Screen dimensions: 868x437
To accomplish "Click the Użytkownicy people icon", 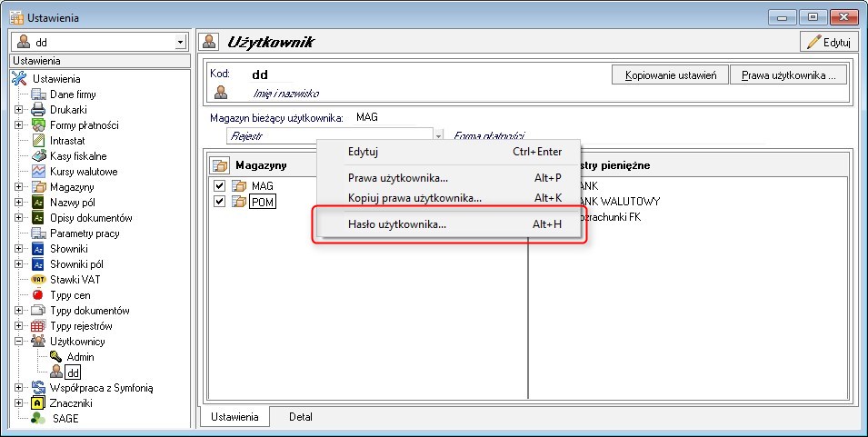I will [x=38, y=342].
